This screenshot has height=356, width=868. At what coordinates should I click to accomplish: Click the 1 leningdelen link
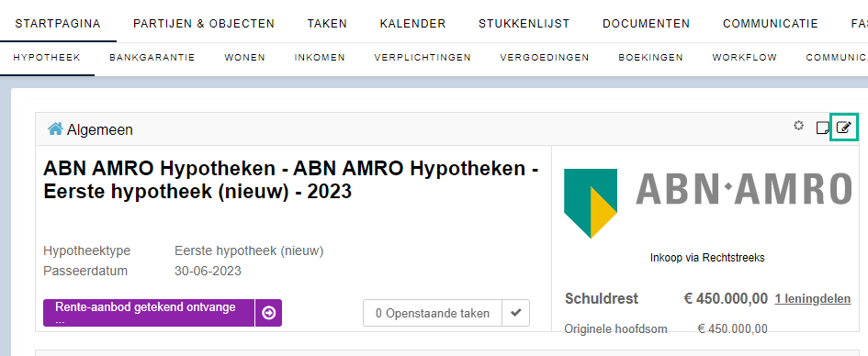(x=813, y=299)
